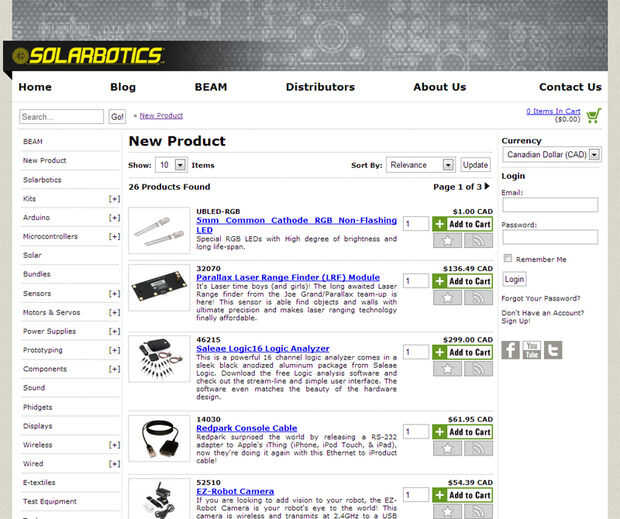Select Solar in the sidebar

pos(32,255)
